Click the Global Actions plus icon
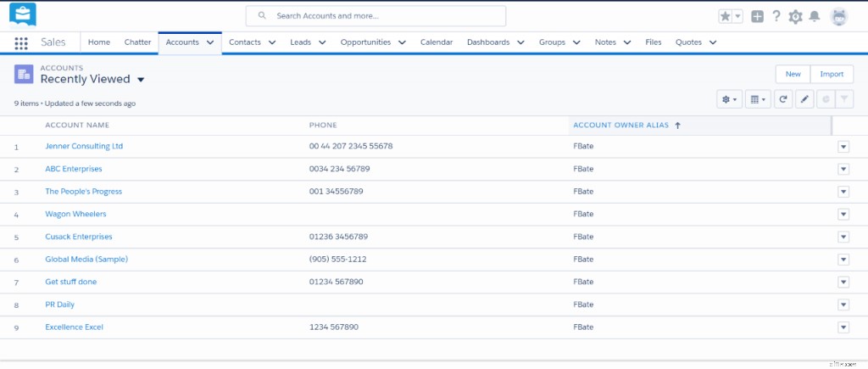The height and width of the screenshot is (369, 868). pyautogui.click(x=757, y=17)
